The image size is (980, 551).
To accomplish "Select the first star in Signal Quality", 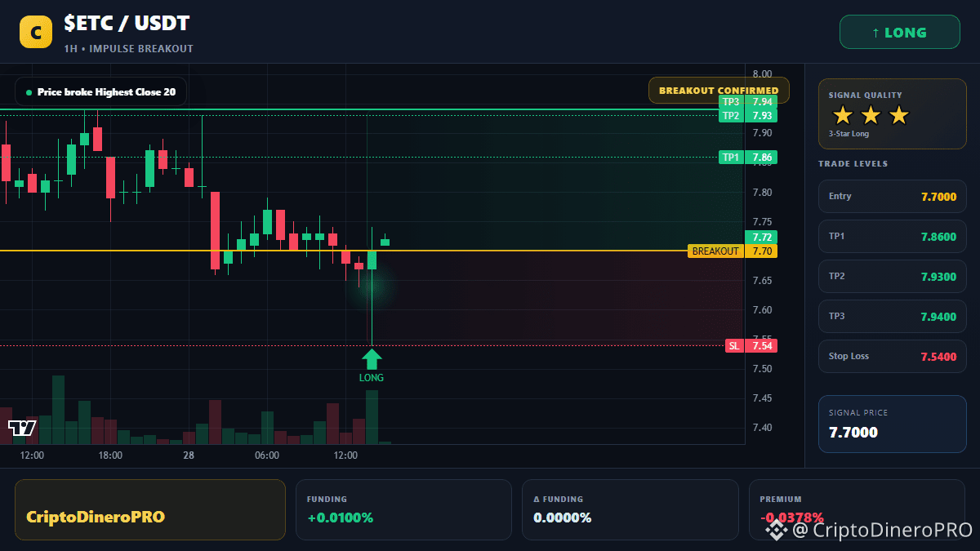I will (843, 115).
